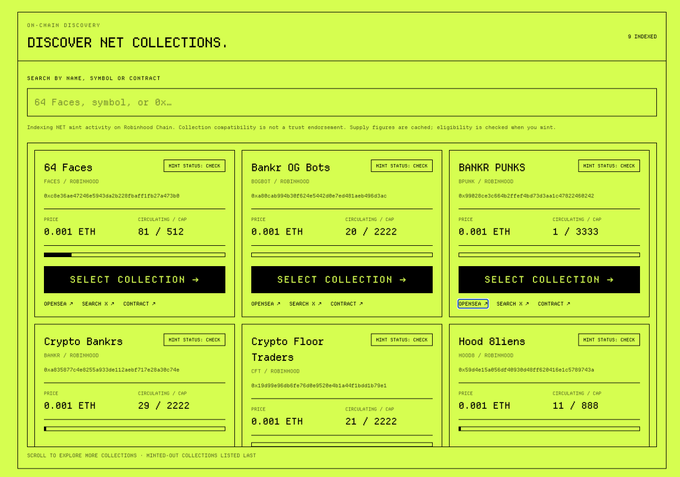
Task: Click the FACES / ROBINHOOD symbol label
Action: tap(71, 181)
